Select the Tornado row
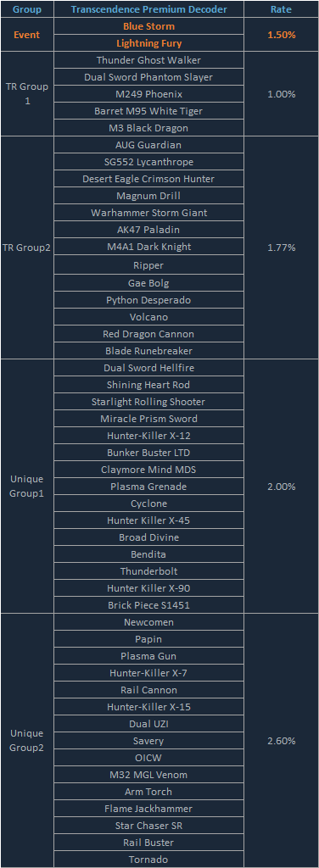The height and width of the screenshot is (868, 319). (x=149, y=860)
